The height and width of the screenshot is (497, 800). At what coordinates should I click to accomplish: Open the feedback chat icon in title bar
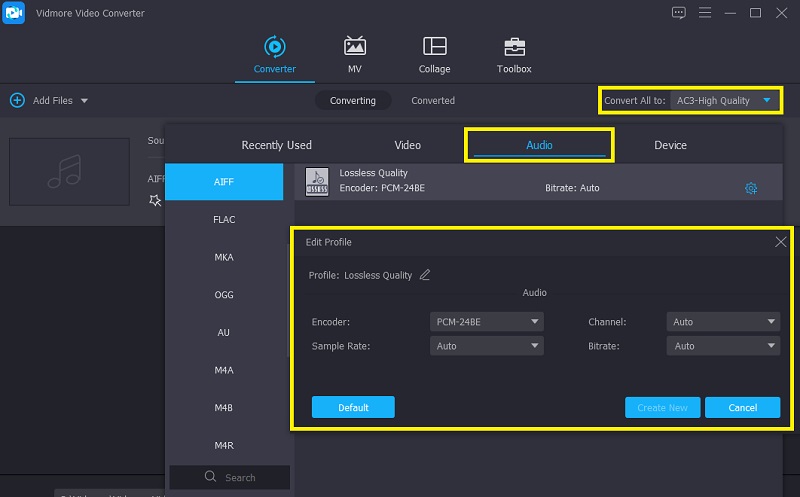(679, 13)
